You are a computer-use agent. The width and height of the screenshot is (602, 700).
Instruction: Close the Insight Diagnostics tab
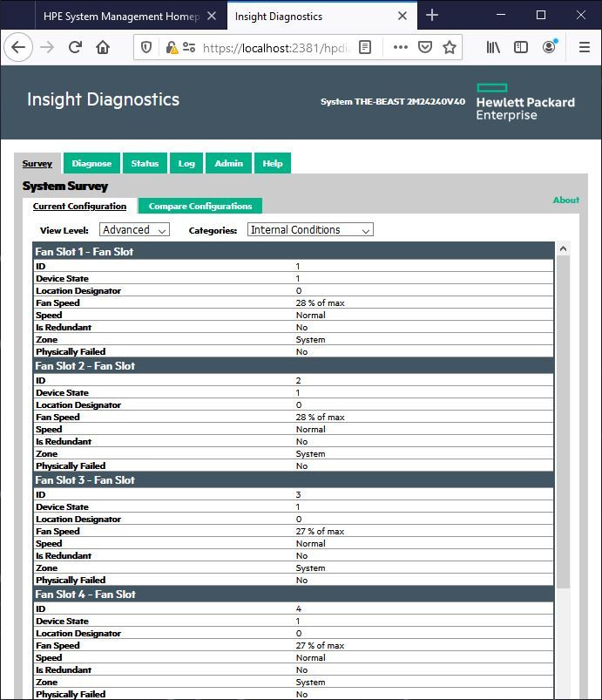(402, 16)
